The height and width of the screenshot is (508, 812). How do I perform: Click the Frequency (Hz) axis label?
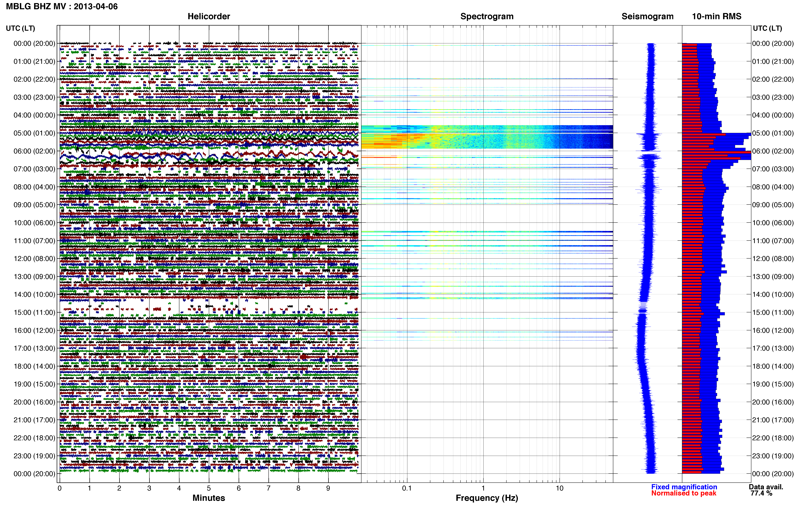click(x=487, y=498)
